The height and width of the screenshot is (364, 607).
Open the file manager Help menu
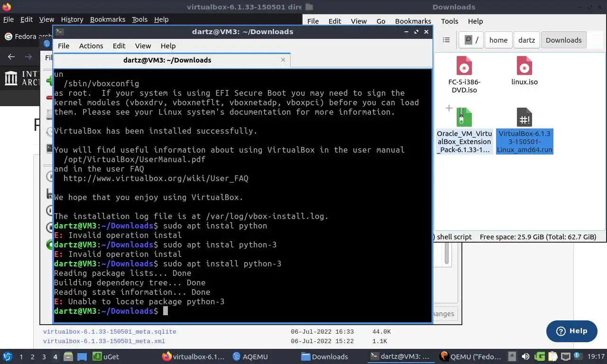coord(475,21)
